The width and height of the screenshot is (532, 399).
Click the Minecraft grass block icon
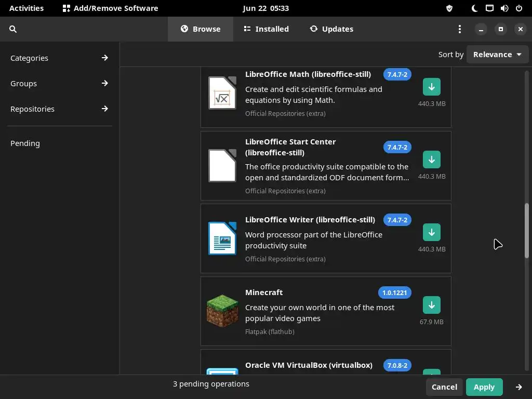(222, 311)
